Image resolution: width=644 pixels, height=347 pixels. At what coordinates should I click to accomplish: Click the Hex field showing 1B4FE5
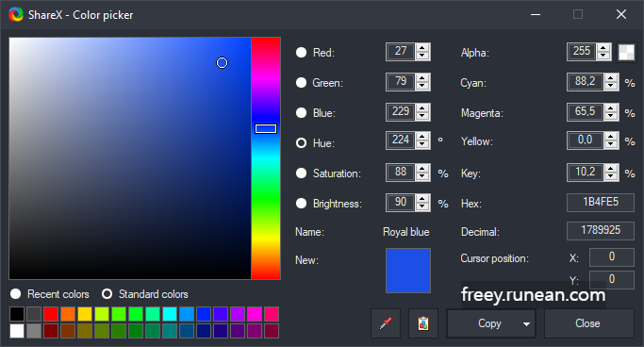tap(601, 203)
